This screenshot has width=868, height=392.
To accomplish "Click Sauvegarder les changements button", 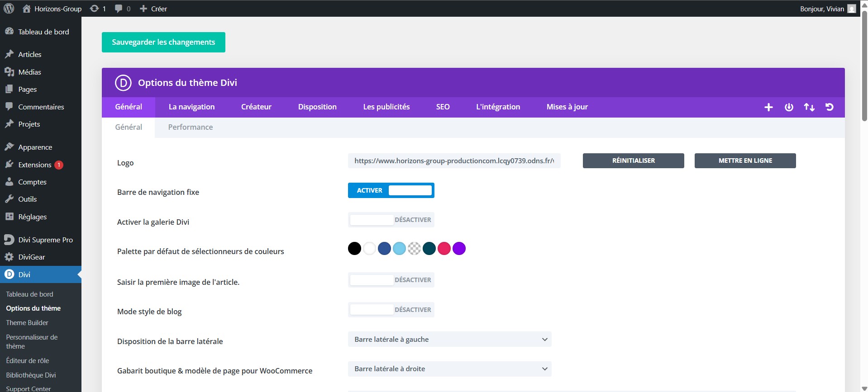I will click(x=163, y=42).
